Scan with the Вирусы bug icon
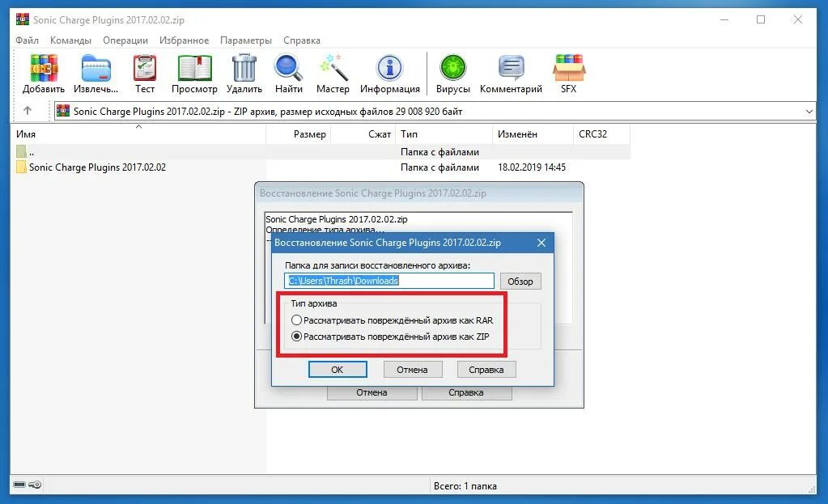The image size is (828, 504). [x=453, y=68]
